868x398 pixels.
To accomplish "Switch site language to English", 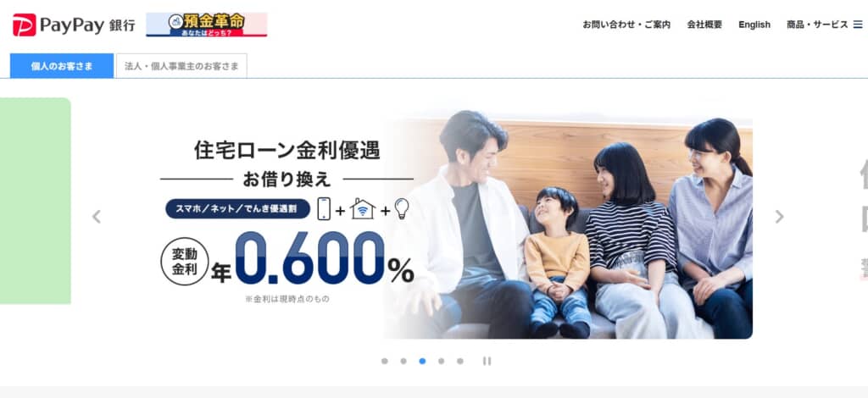I will point(754,25).
